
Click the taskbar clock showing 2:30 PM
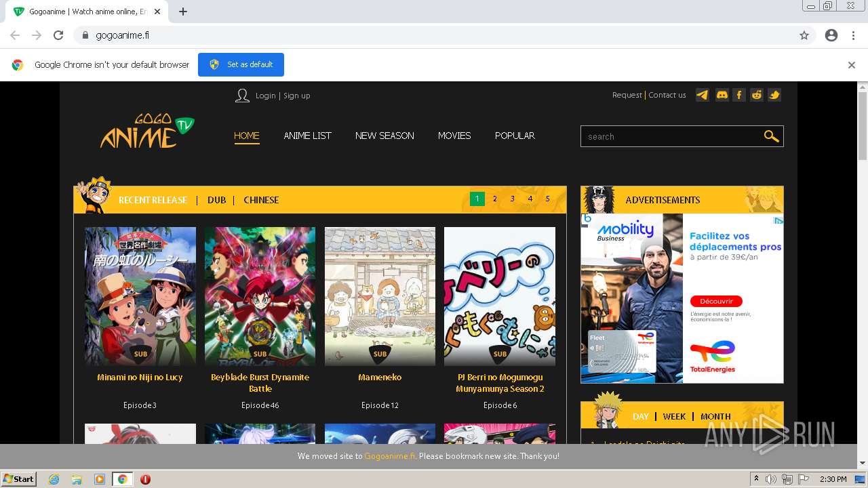(x=833, y=479)
